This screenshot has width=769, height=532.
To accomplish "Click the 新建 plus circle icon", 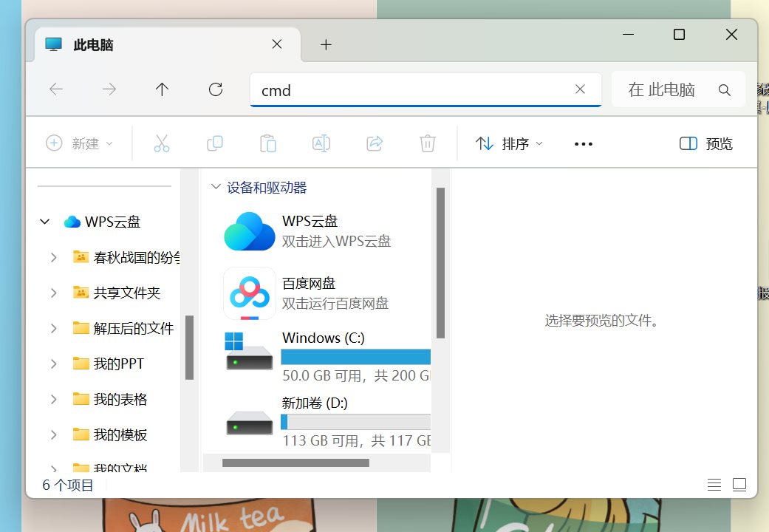I will (x=54, y=143).
